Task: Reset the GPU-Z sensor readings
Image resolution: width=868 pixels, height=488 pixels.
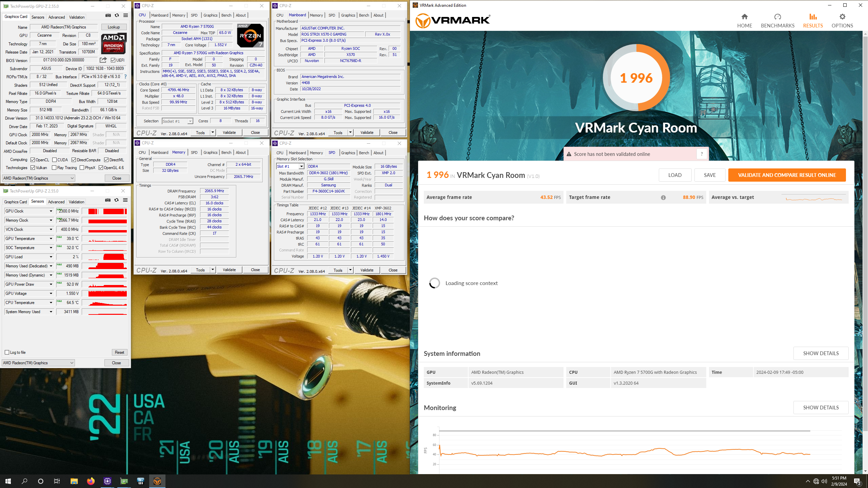Action: click(x=120, y=352)
